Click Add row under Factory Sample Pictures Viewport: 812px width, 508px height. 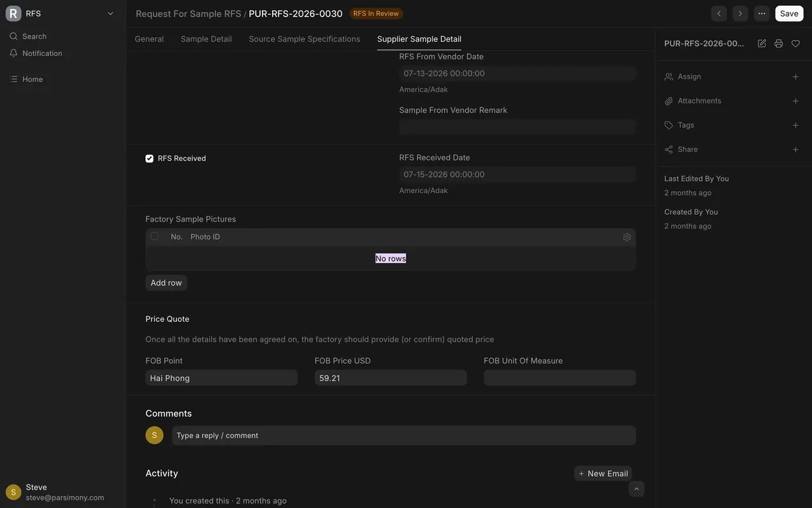pyautogui.click(x=166, y=283)
